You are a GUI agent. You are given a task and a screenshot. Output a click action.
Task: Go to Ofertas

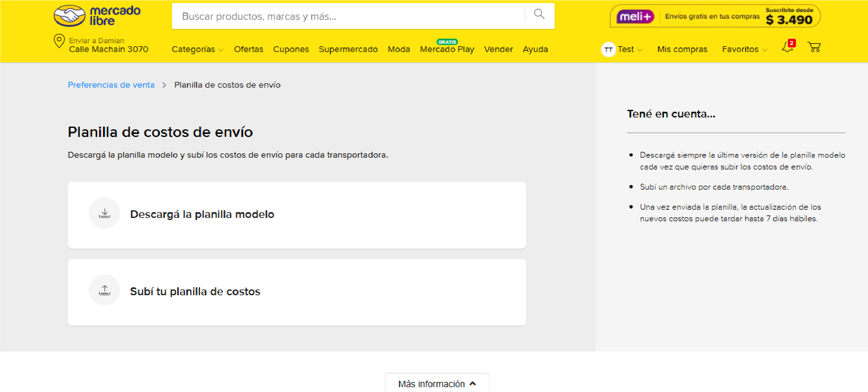(249, 49)
